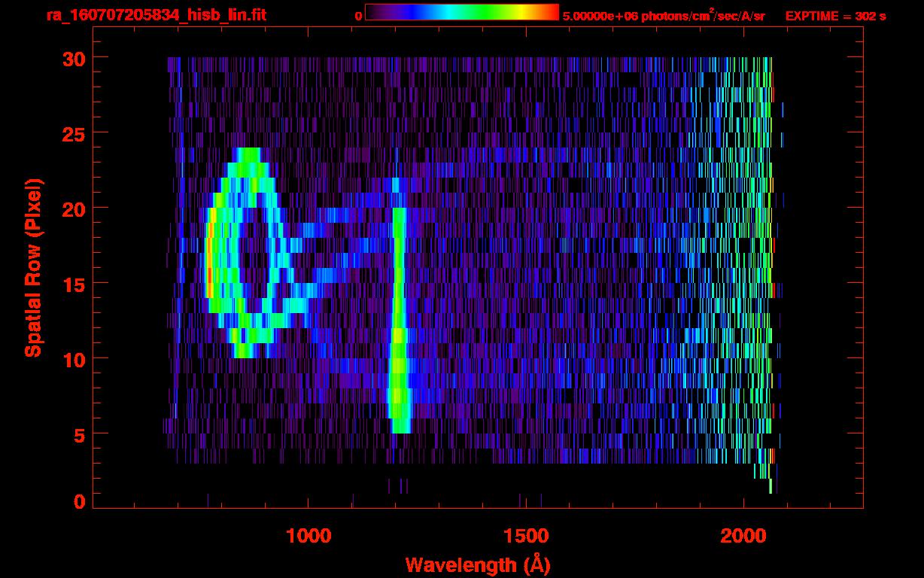
Task: Click the file name ra_160707205834_hisb_lin.fit
Action: click(x=156, y=15)
